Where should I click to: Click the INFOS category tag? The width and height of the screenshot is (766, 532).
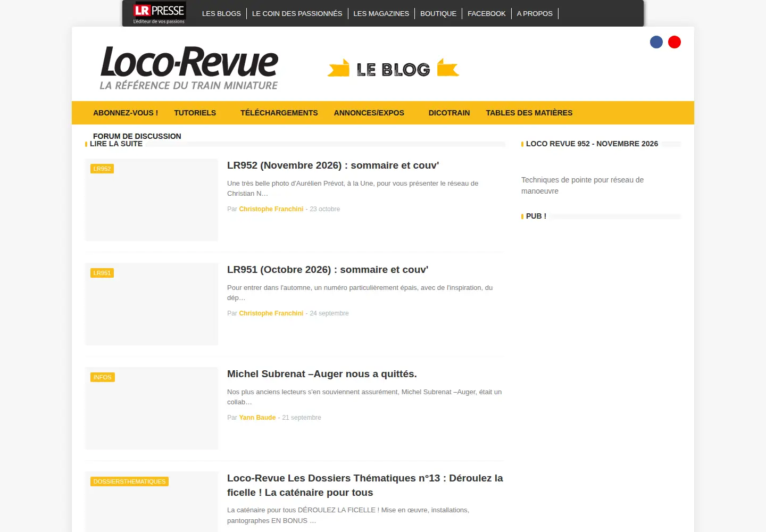[103, 377]
